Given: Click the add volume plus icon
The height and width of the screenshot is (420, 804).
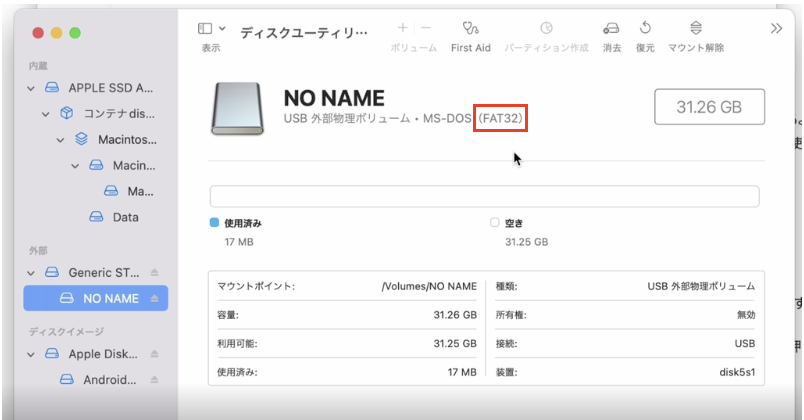Looking at the screenshot, I should [x=402, y=28].
